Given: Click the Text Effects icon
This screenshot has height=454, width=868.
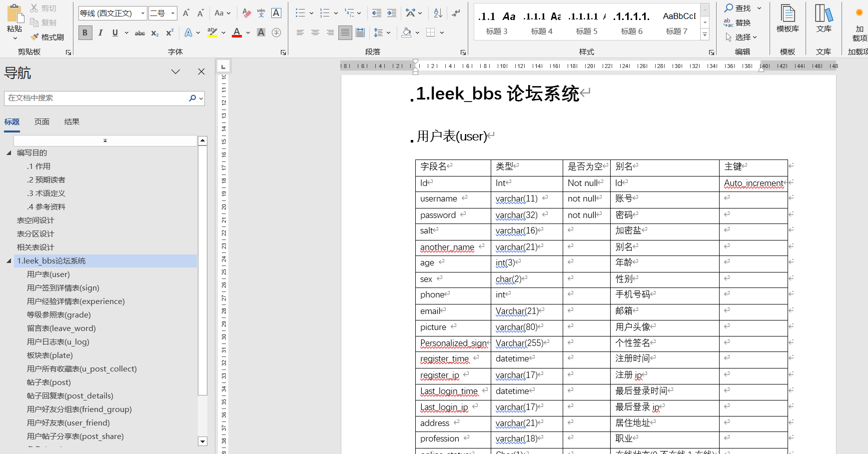Looking at the screenshot, I should [188, 33].
